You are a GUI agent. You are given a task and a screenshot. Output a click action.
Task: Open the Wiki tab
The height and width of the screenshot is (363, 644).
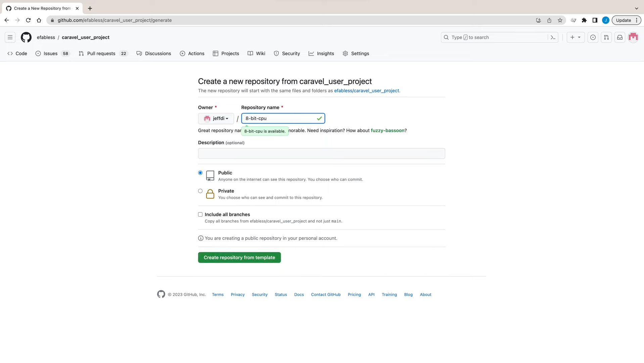(257, 53)
